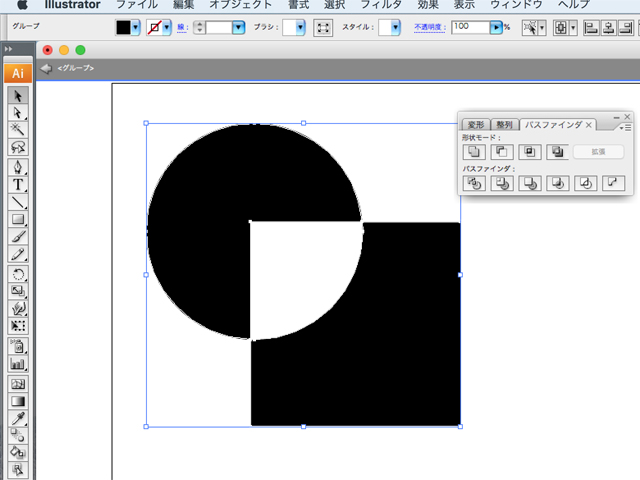
Task: Open the フィルタ menu
Action: (x=381, y=4)
